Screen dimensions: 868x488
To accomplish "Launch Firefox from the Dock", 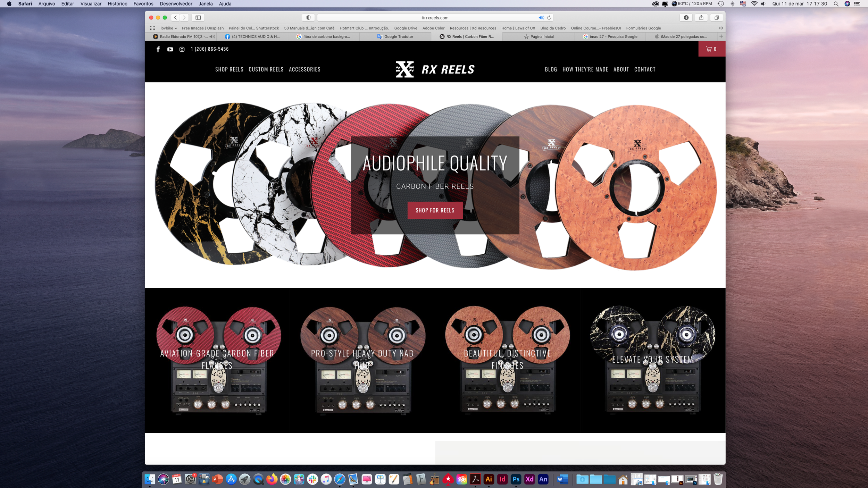I will (x=272, y=479).
